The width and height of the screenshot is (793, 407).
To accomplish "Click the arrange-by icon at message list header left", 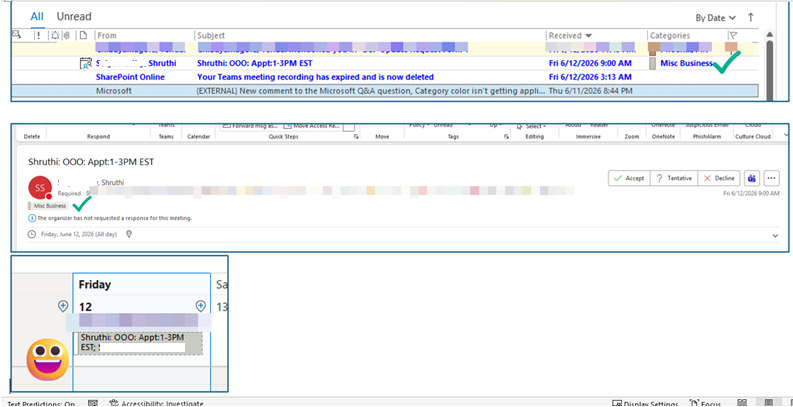I will [17, 35].
